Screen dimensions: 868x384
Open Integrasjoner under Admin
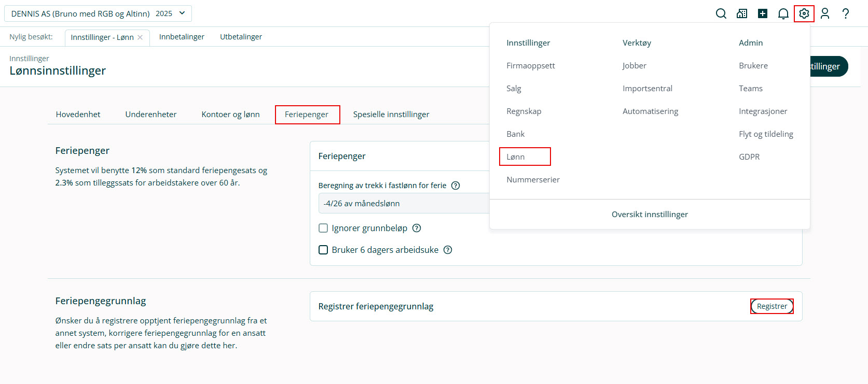763,111
